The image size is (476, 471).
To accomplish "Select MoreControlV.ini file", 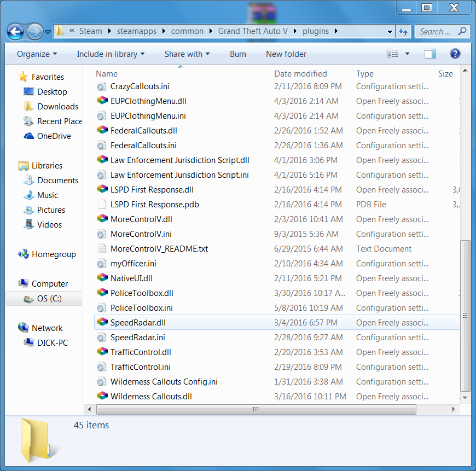I will pyautogui.click(x=134, y=234).
